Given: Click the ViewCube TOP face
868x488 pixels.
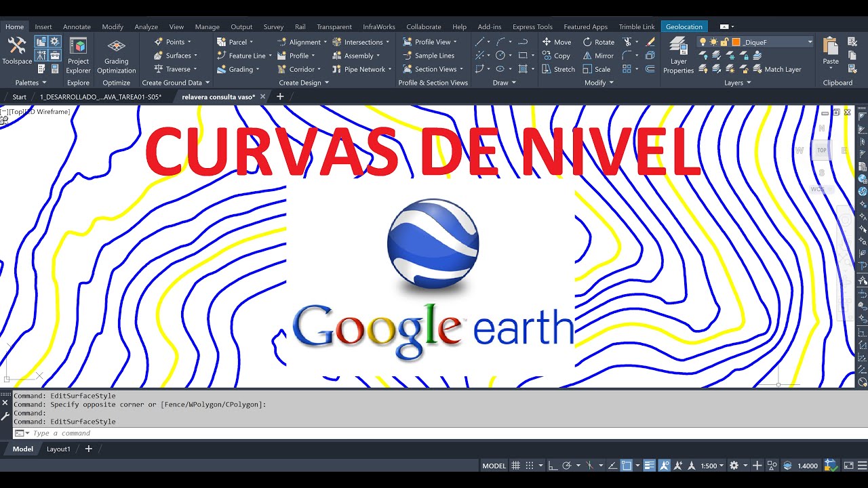Looking at the screenshot, I should (x=821, y=150).
